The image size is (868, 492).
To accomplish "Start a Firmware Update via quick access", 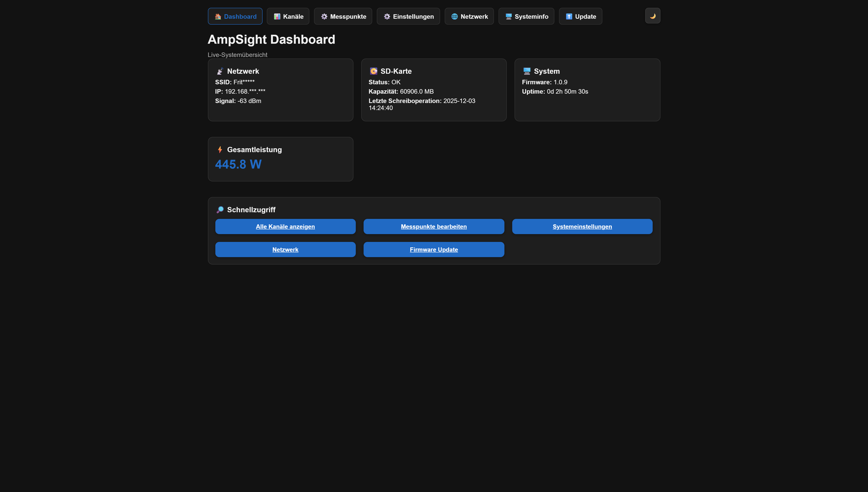I will tap(433, 249).
